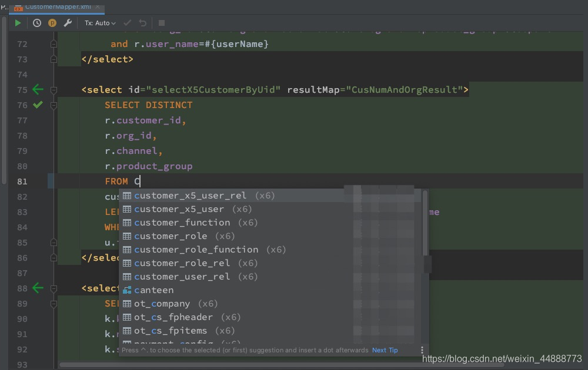Click the green check gutter icon at line 76
The width and height of the screenshot is (588, 370).
point(37,105)
